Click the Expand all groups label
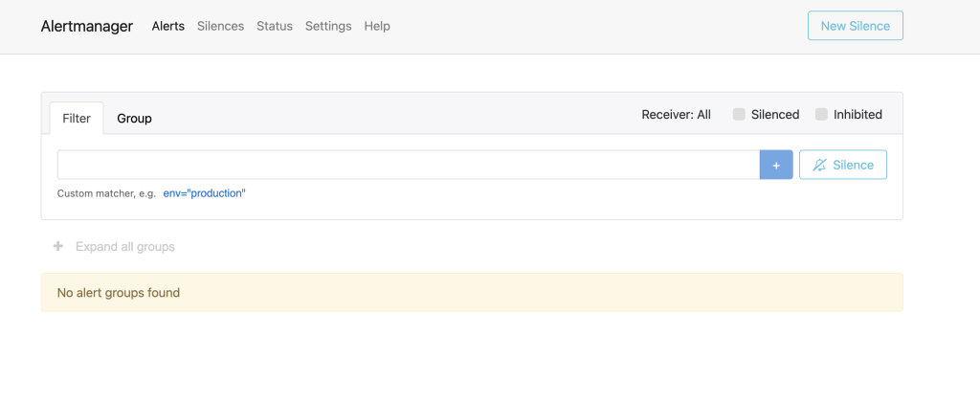 [x=125, y=247]
